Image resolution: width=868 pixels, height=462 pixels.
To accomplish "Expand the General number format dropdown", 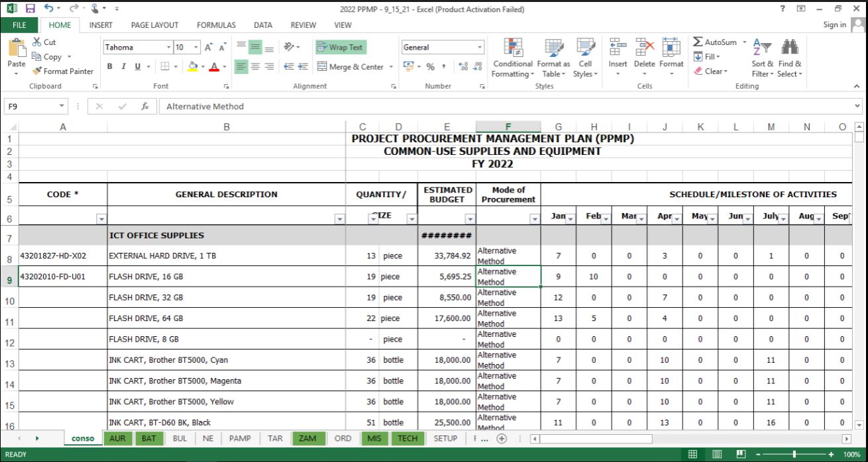I will point(480,48).
